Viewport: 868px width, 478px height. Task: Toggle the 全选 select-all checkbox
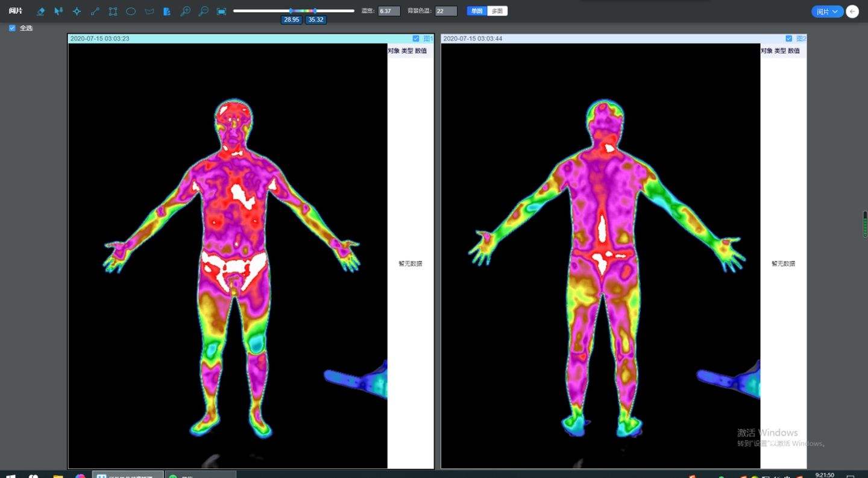click(12, 28)
